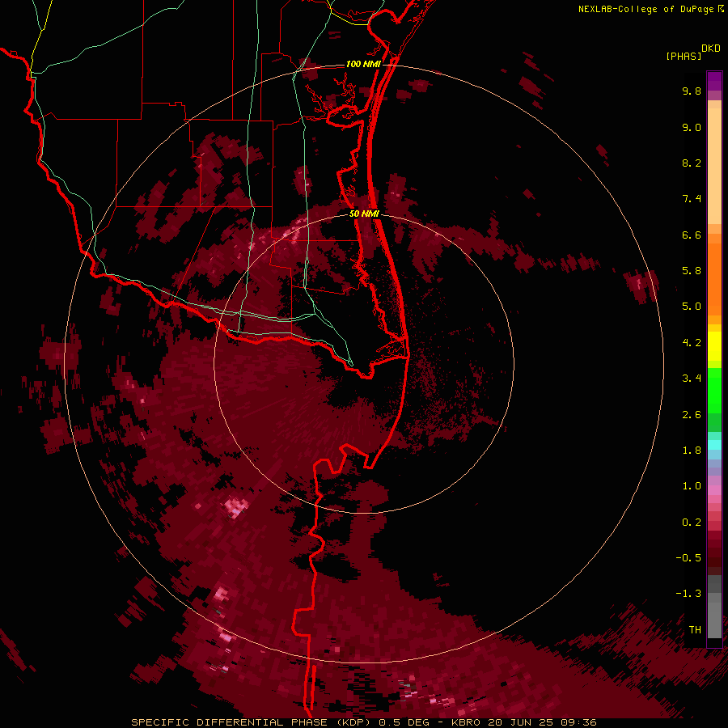Click the 0.2 color scale label
This screenshot has width=728, height=728.
coord(692,523)
